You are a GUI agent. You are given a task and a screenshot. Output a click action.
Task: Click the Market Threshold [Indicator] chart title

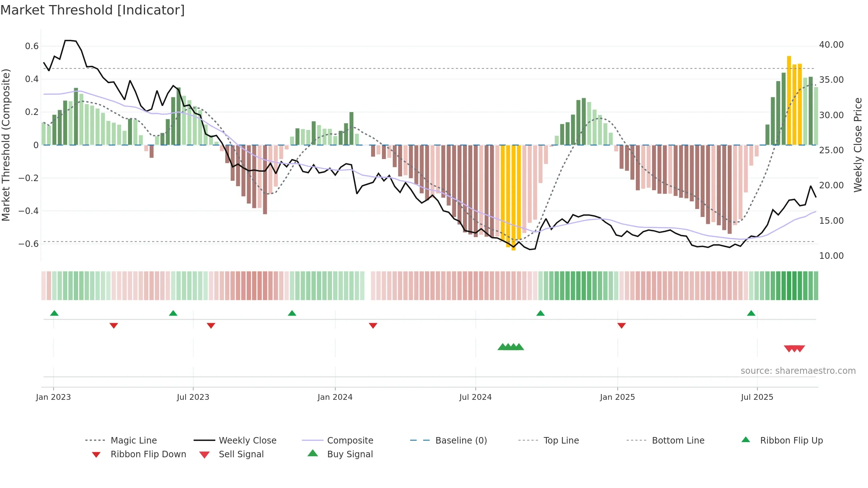click(x=93, y=10)
